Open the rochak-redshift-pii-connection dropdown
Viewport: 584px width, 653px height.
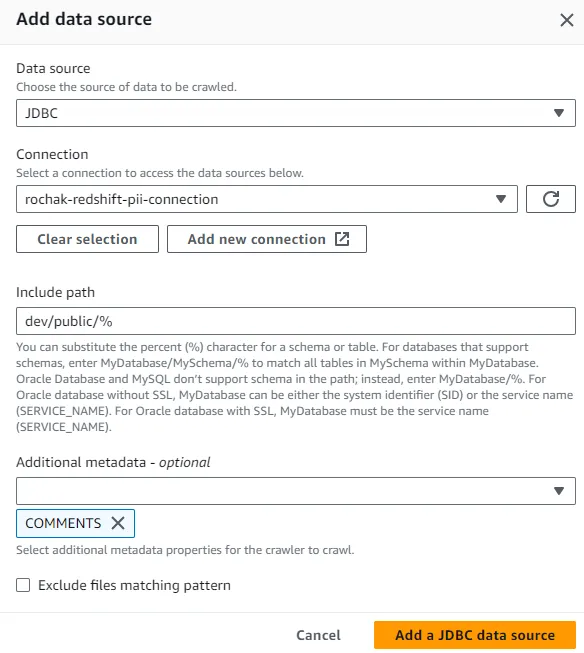click(267, 199)
